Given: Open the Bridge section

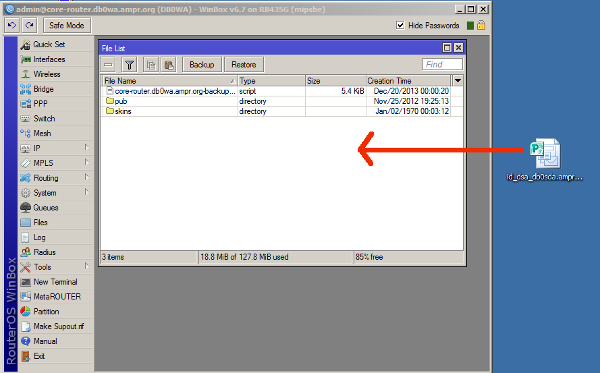Looking at the screenshot, I should pyautogui.click(x=56, y=89).
